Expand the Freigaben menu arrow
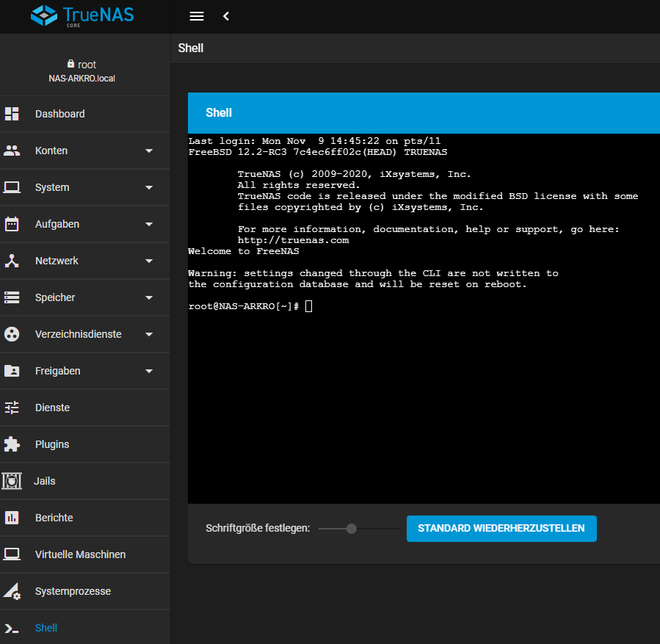Screen dimensions: 660x644 click(149, 372)
